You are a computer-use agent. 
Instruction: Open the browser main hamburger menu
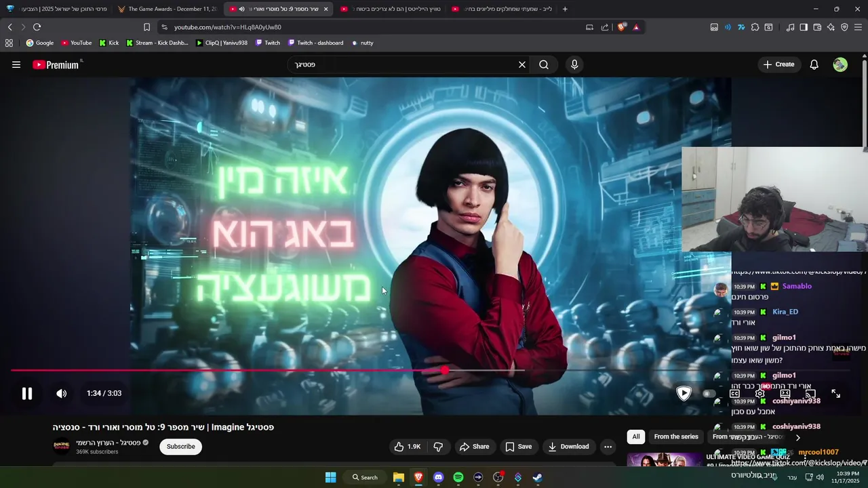click(858, 27)
